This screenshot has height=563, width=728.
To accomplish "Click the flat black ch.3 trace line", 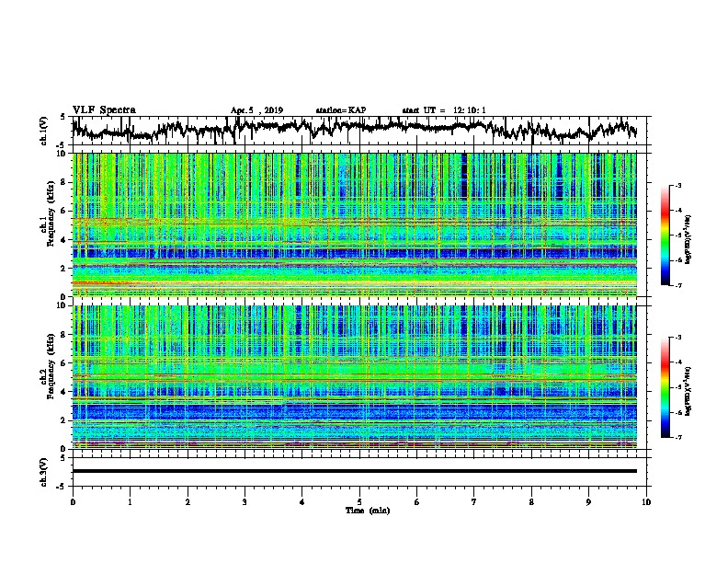I will 354,471.
